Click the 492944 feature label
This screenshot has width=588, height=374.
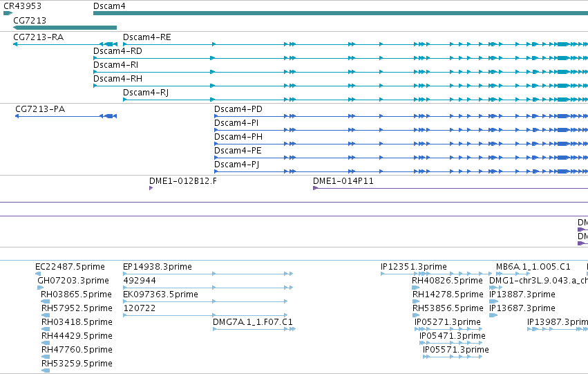pos(140,281)
